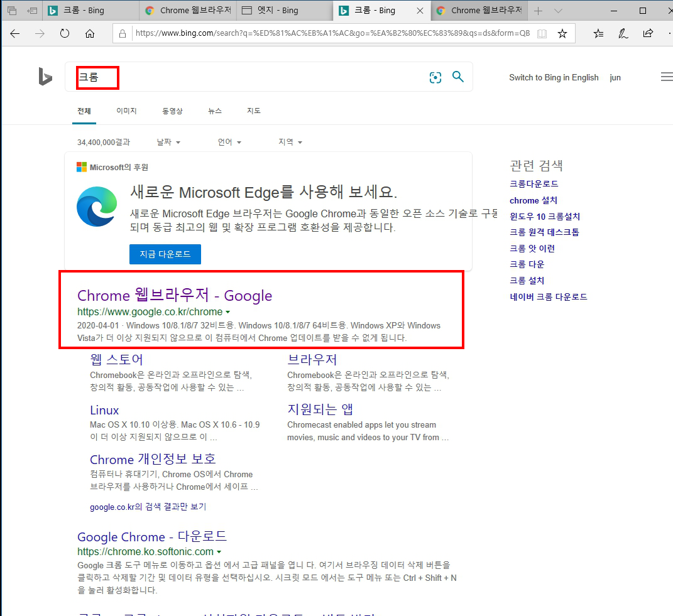This screenshot has width=673, height=616.
Task: Select the 지도 search tab
Action: pos(254,111)
